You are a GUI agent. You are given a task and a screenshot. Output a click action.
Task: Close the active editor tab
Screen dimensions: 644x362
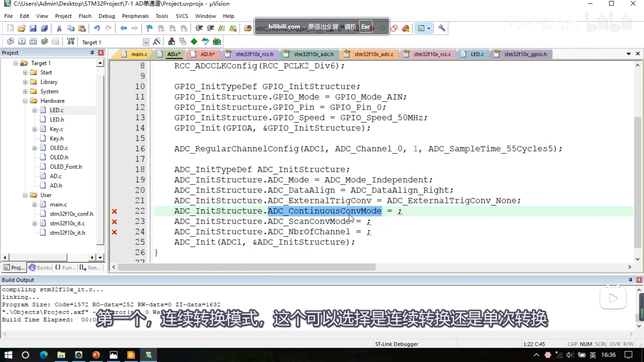tap(638, 54)
